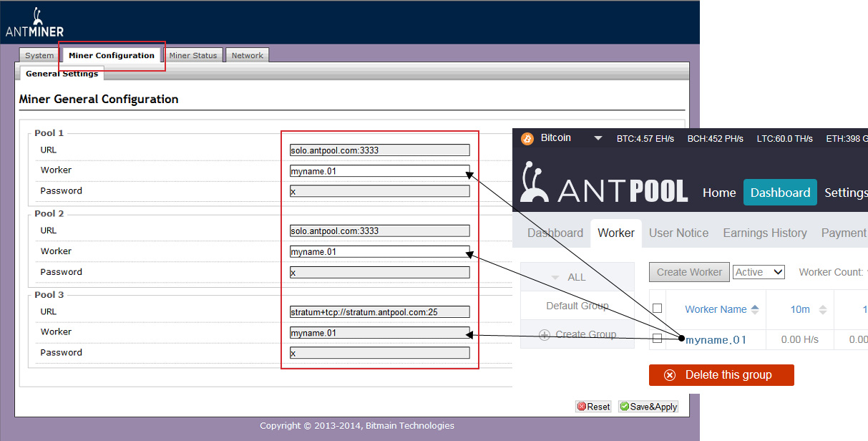
Task: Open the Network tab
Action: pyautogui.click(x=248, y=55)
